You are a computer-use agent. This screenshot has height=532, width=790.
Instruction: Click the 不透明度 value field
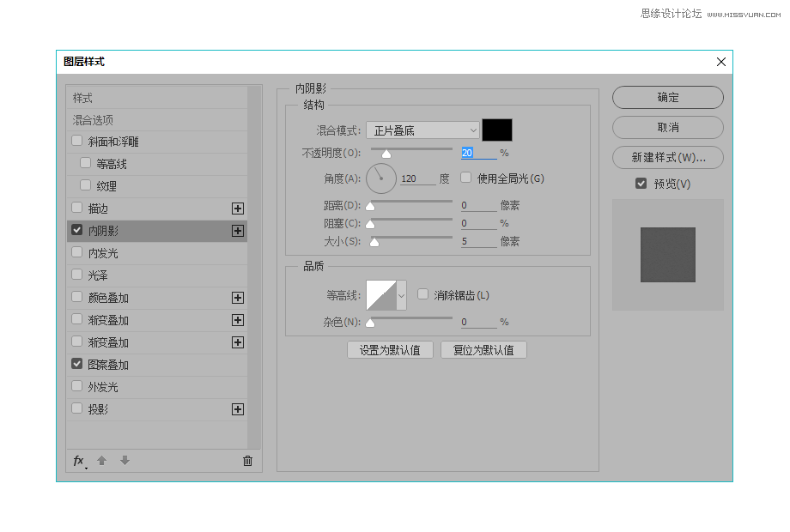pyautogui.click(x=478, y=153)
